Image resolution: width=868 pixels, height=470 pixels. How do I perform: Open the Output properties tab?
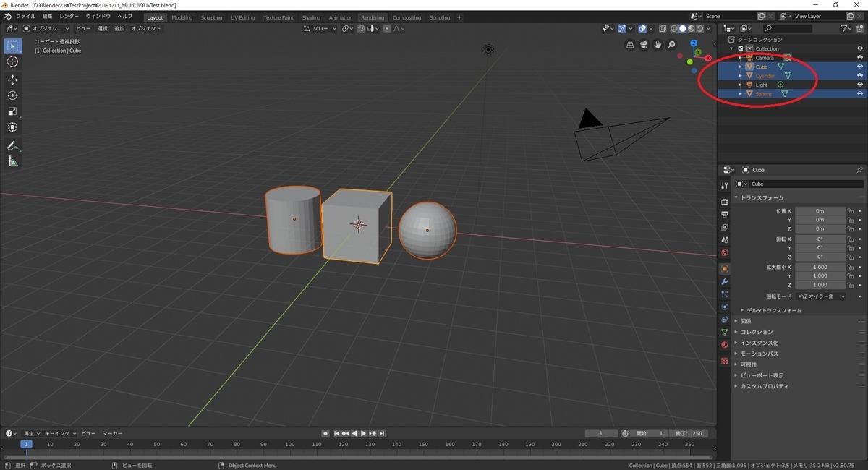pyautogui.click(x=724, y=215)
